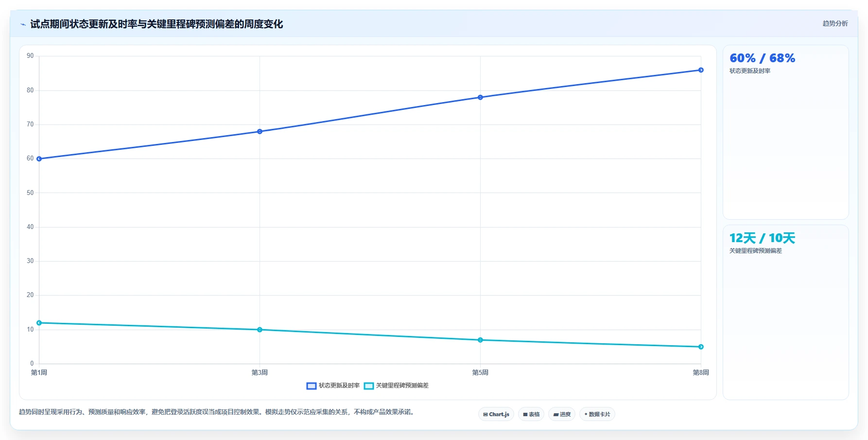Click the footnote text starting with 趋势同时呈现
Viewport: 868px width, 440px height.
[x=217, y=412]
